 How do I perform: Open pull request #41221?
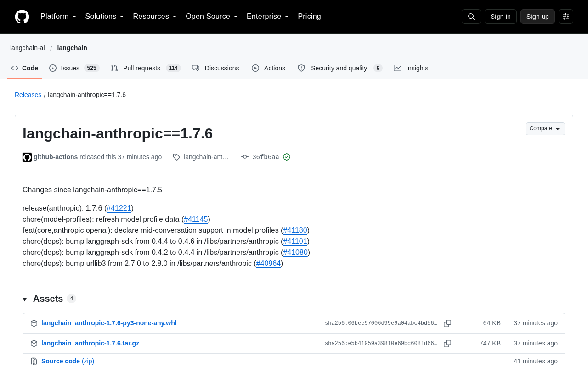[x=119, y=208]
